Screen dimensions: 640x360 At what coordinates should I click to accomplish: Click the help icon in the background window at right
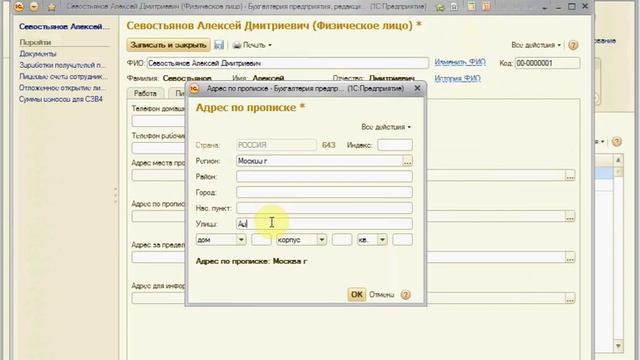coord(617,142)
